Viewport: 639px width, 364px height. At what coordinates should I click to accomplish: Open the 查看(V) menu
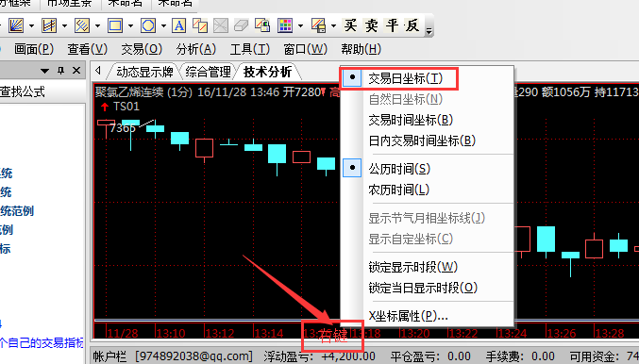pyautogui.click(x=87, y=49)
